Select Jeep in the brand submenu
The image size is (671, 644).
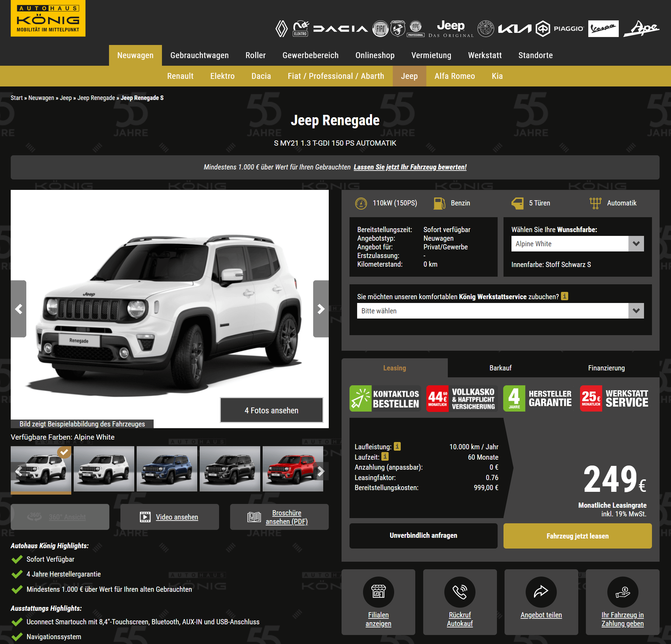click(409, 76)
